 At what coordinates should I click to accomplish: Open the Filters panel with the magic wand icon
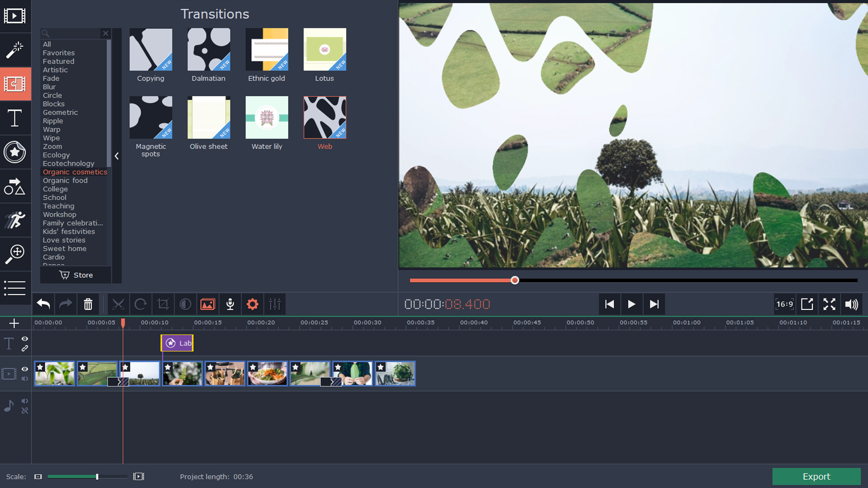(15, 50)
